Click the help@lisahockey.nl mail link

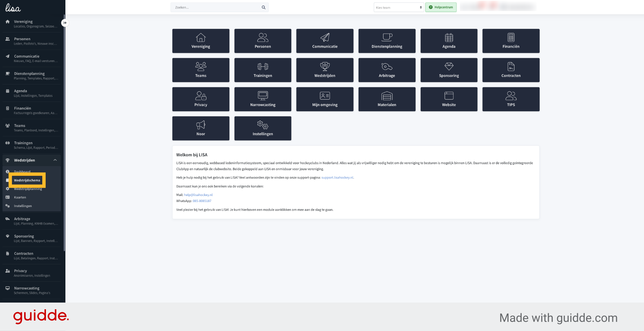point(198,195)
